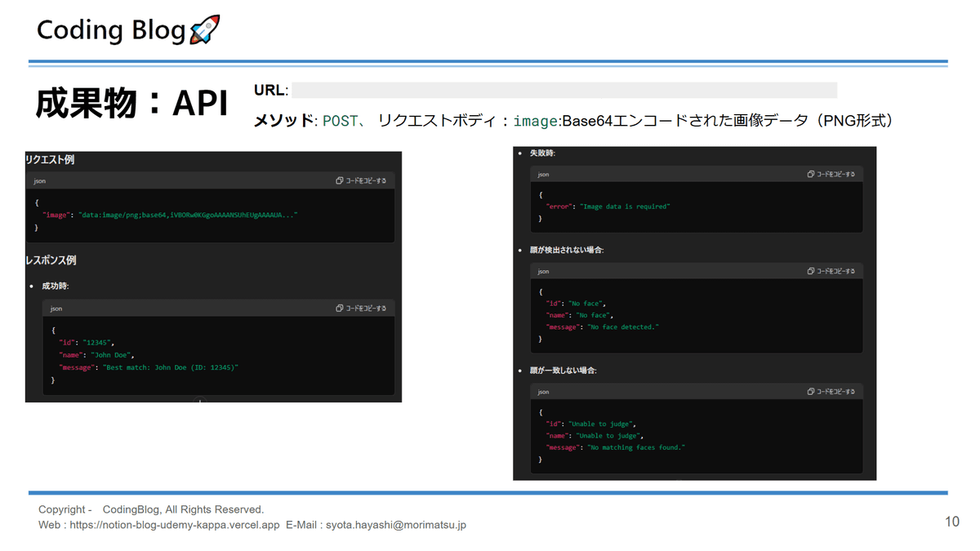Copy the 'No face detected' JSON code
980x551 pixels.
[831, 271]
